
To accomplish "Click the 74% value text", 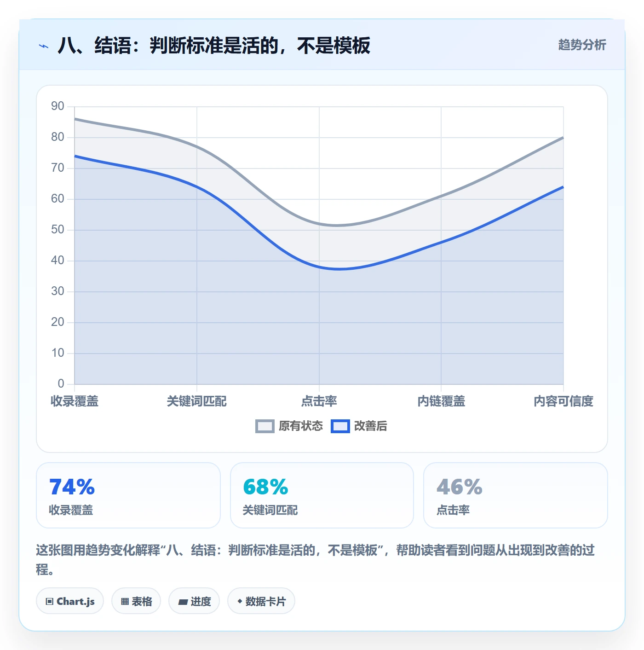I will [x=72, y=487].
